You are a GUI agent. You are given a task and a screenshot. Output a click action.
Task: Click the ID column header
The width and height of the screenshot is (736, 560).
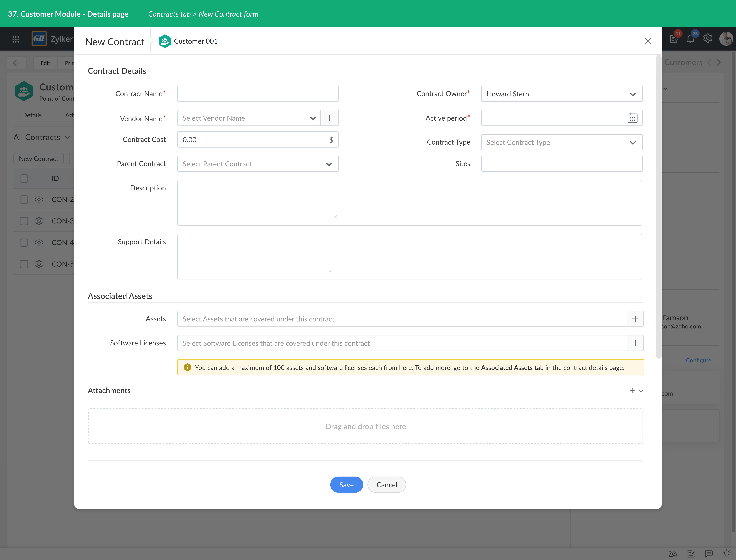[x=55, y=178]
